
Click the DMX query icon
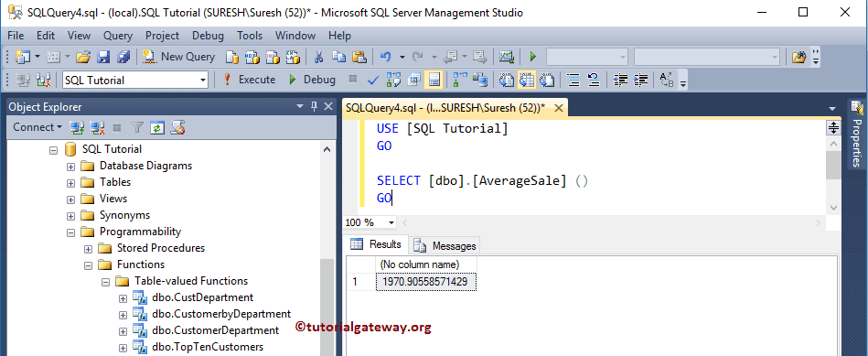pos(273,57)
